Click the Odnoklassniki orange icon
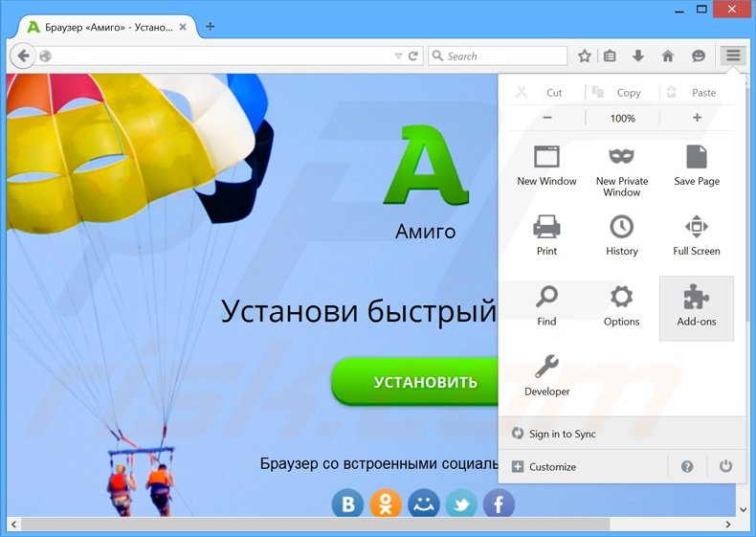The width and height of the screenshot is (756, 537). click(386, 503)
